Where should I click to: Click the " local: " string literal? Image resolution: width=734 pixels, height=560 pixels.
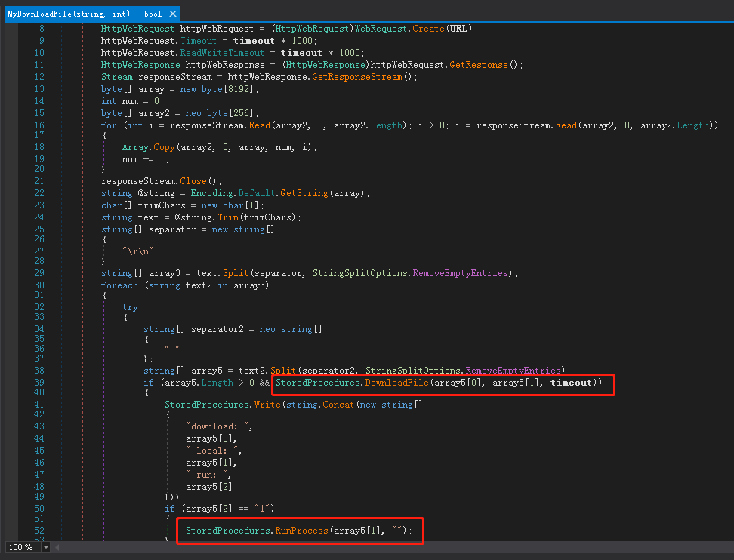click(214, 451)
